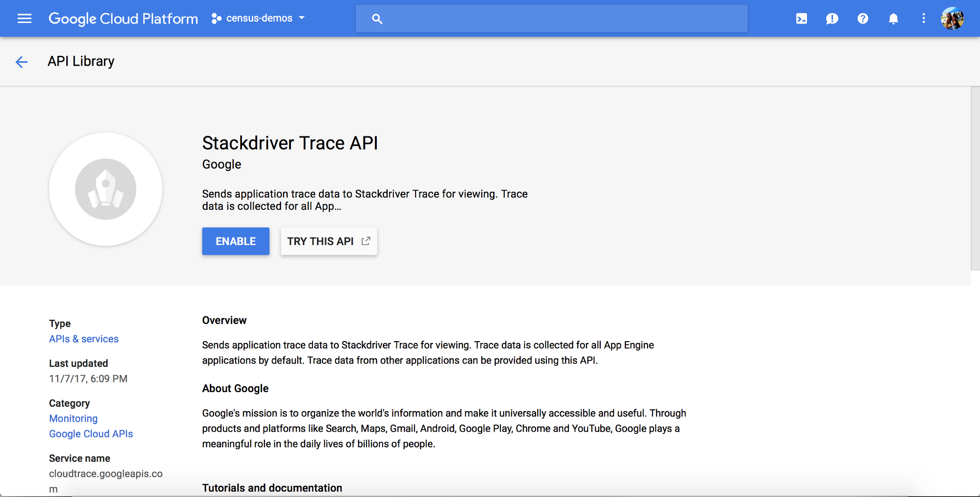Click the page vertical scrollbar
This screenshot has height=497, width=980.
pos(975,178)
